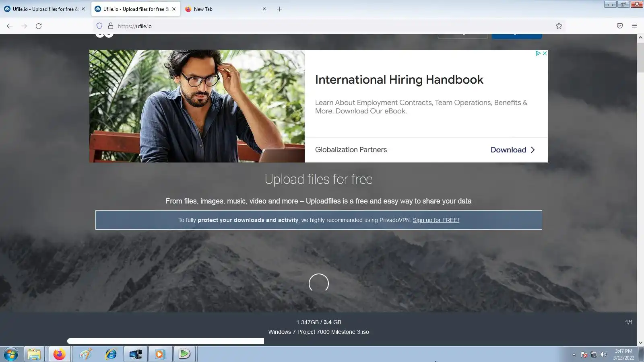Click the page scrollbar down arrow
Viewport: 644px width, 362px height.
(640, 343)
